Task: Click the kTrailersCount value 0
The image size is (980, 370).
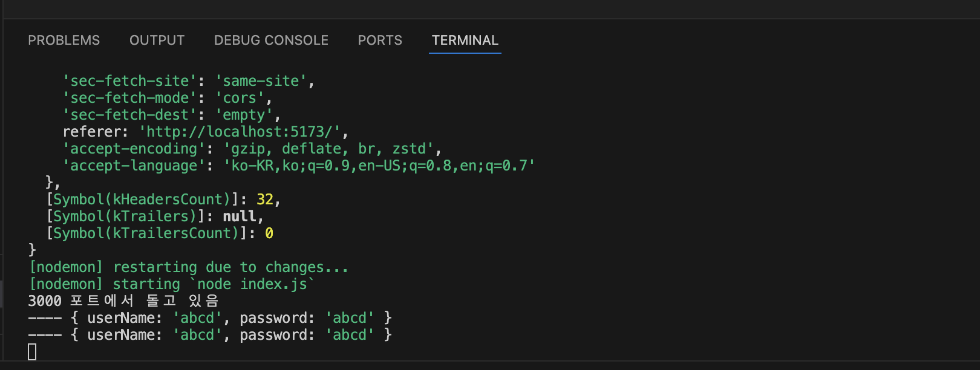Action: click(269, 233)
